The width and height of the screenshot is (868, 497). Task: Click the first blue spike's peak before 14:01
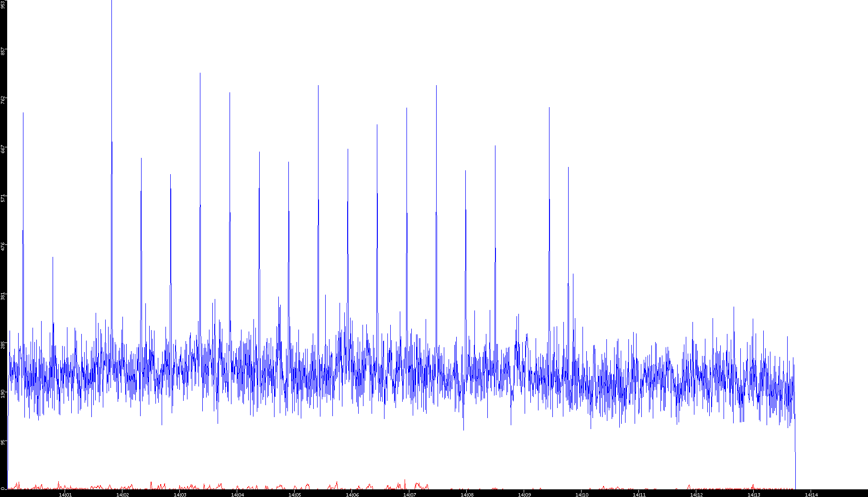click(23, 113)
